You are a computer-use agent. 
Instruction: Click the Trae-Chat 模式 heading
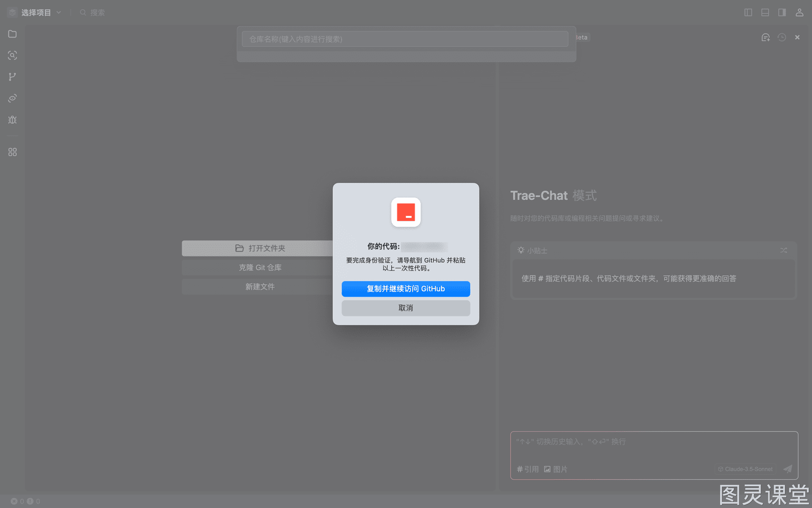(x=554, y=196)
